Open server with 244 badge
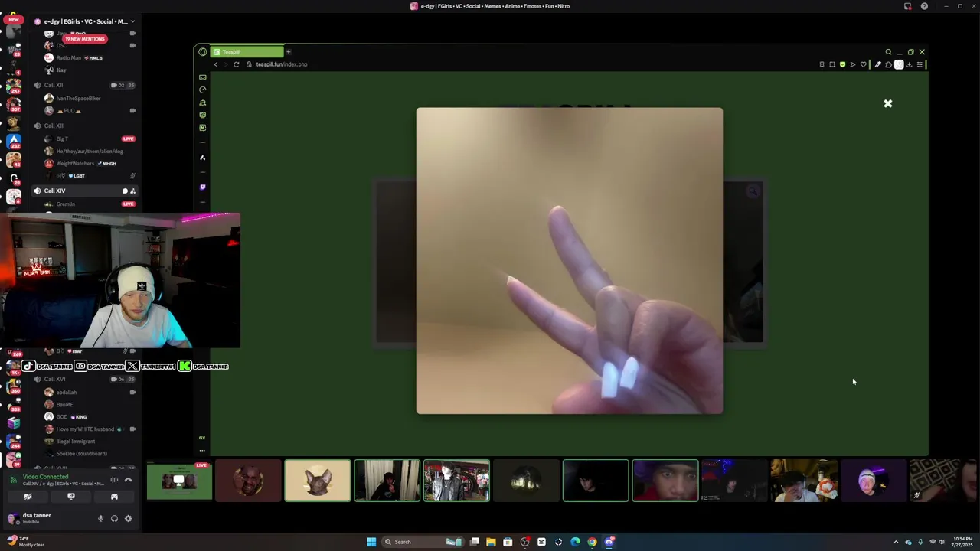The height and width of the screenshot is (551, 980). 13,441
